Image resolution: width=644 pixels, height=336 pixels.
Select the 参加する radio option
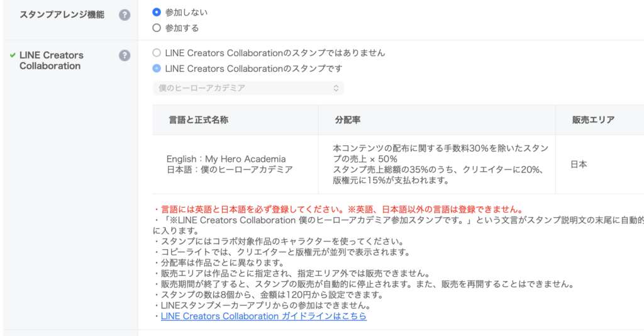tap(157, 28)
